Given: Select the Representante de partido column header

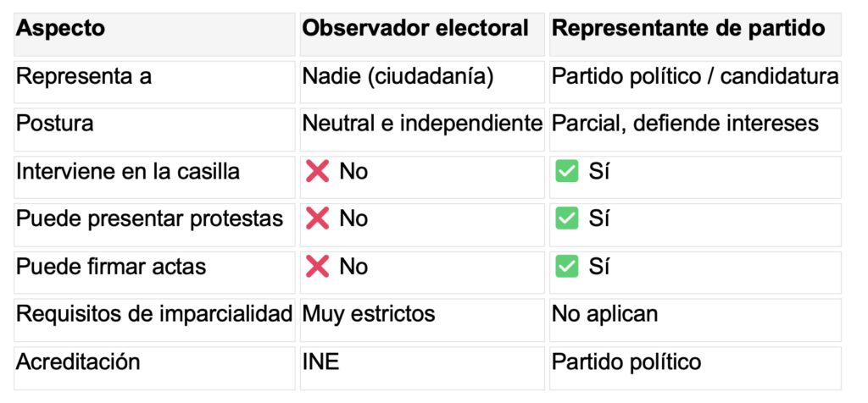Looking at the screenshot, I should (x=688, y=28).
